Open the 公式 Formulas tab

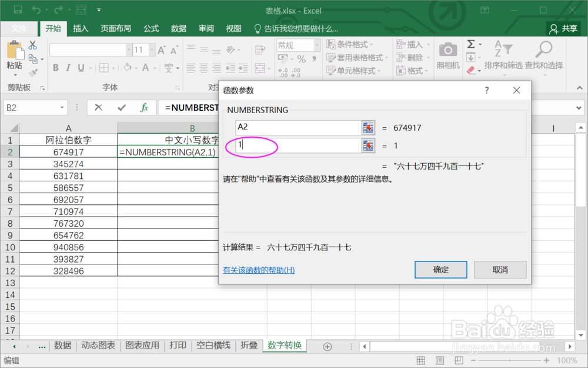pyautogui.click(x=151, y=28)
